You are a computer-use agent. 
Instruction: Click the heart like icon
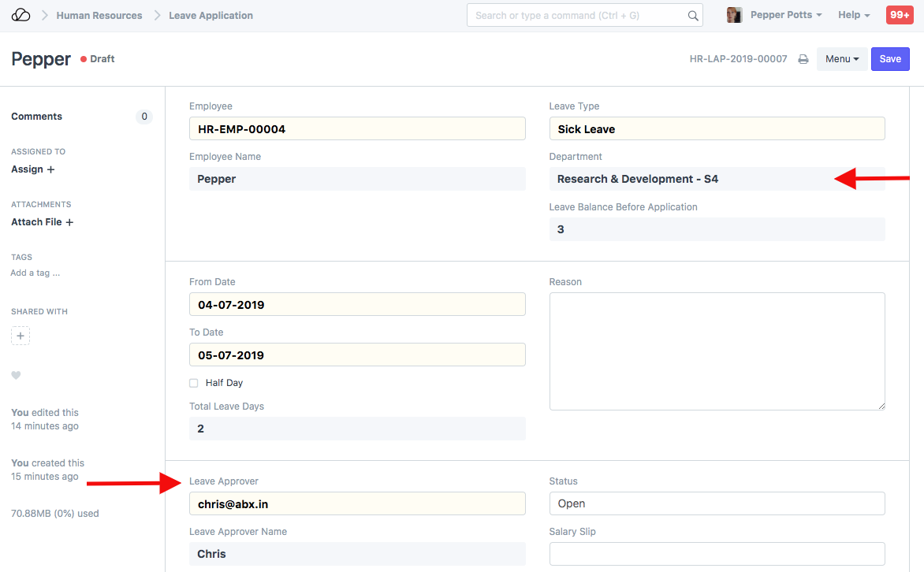(16, 376)
